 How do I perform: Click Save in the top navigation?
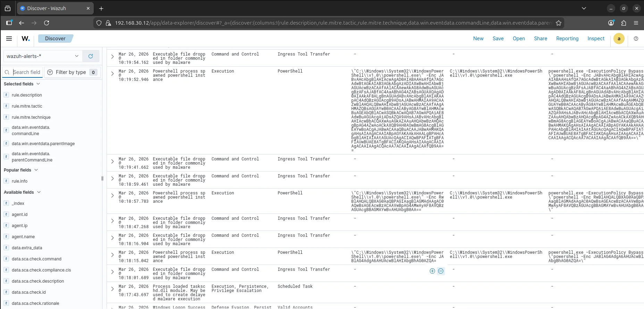coord(498,39)
